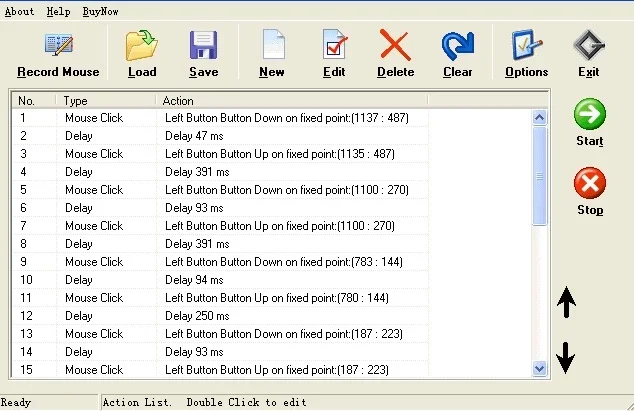Select row 7 Button Up (1100 : 270)
The height and width of the screenshot is (411, 634).
click(220, 226)
